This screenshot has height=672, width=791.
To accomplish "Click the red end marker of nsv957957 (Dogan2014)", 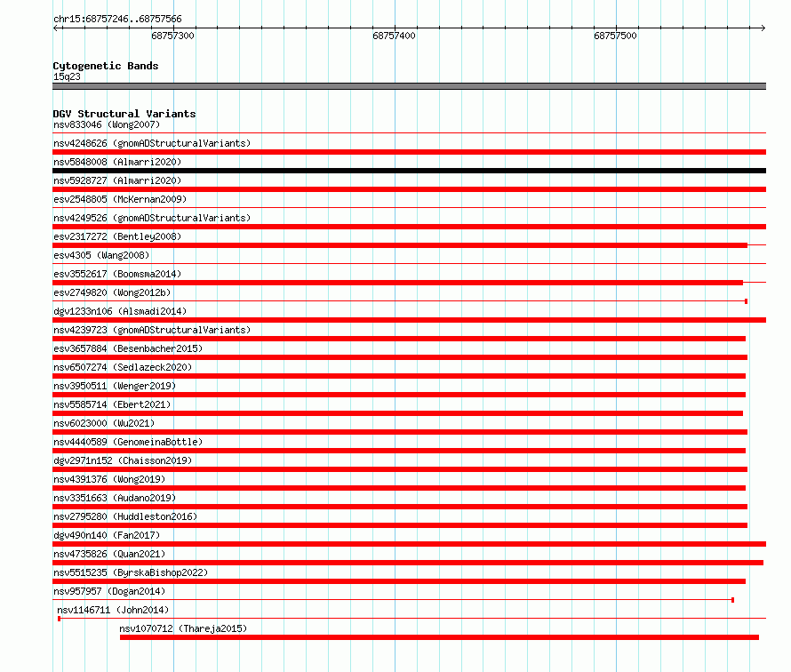I will coord(732,600).
